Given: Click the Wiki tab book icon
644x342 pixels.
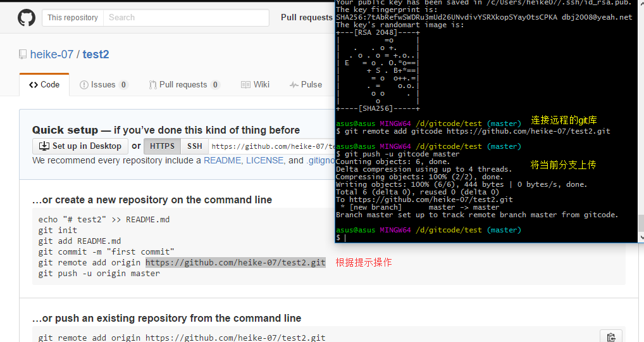Looking at the screenshot, I should pyautogui.click(x=245, y=85).
